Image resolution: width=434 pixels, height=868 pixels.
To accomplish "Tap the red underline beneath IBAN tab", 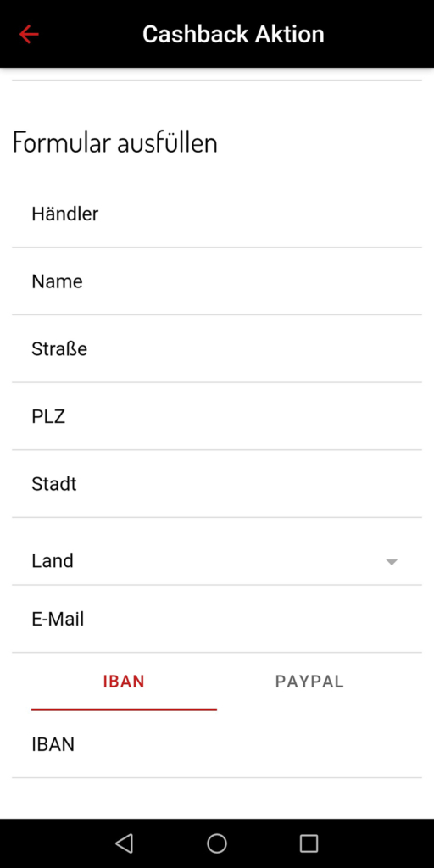I will (x=124, y=709).
